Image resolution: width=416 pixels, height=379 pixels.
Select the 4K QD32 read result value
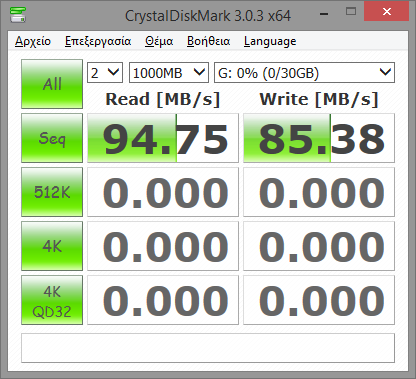click(x=163, y=300)
